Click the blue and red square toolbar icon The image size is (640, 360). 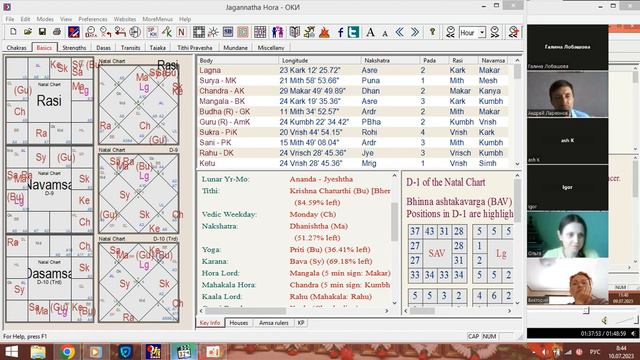click(74, 32)
